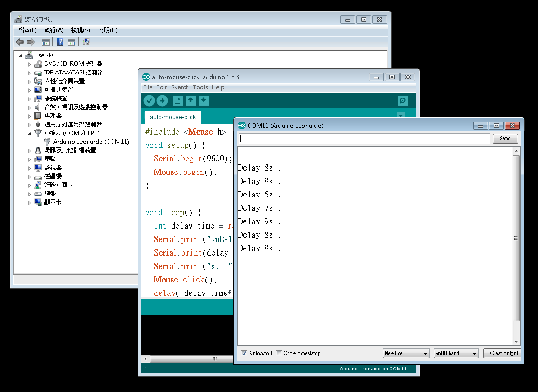Expand the 滑鼠及其他指標裝置 node

point(29,150)
